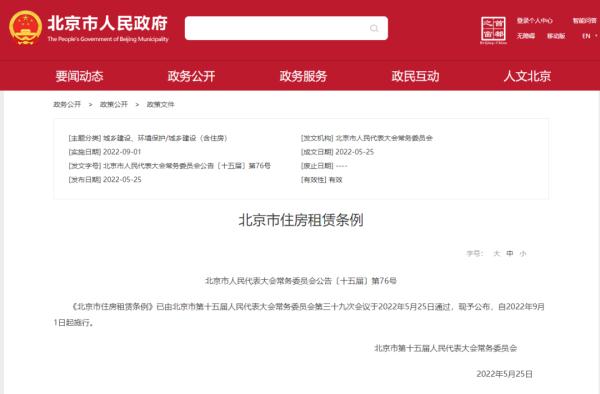Open the 政民互动 navigation menu
Image resolution: width=600 pixels, height=394 pixels.
click(x=415, y=76)
